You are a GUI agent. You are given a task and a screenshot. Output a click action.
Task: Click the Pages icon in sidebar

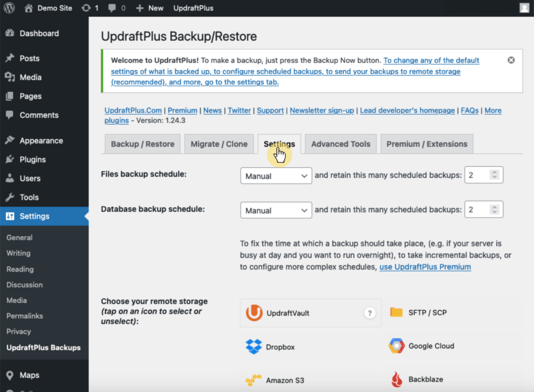(10, 96)
